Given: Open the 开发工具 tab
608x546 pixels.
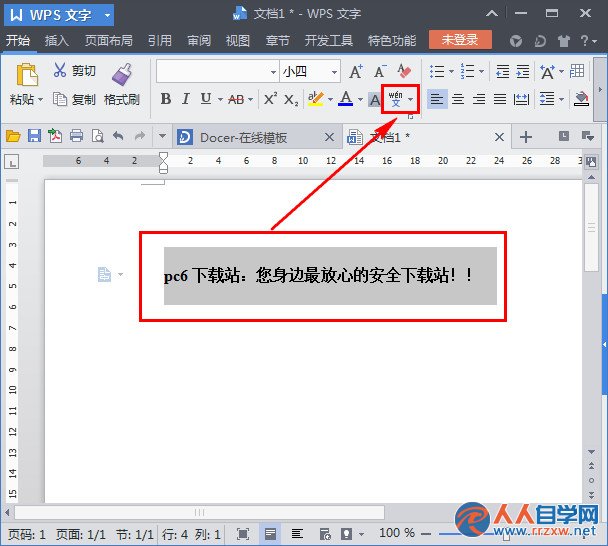Looking at the screenshot, I should point(328,40).
